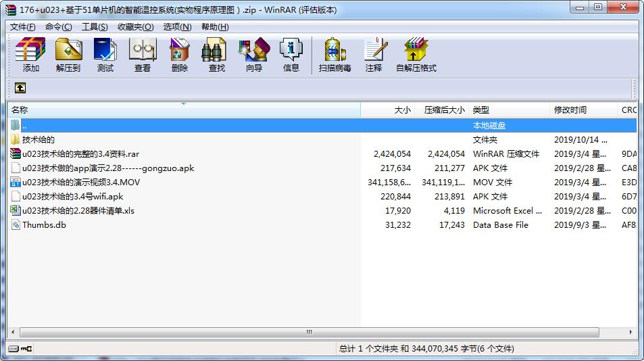644x361 pixels.
Task: Click the Extract To (解压到) icon
Action: 68,55
